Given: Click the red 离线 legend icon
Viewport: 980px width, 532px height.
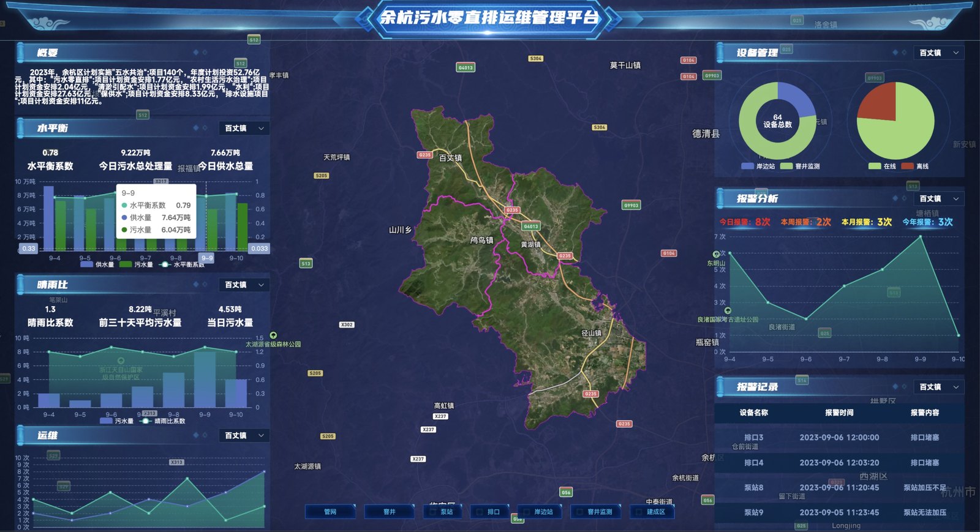Looking at the screenshot, I should point(907,166).
